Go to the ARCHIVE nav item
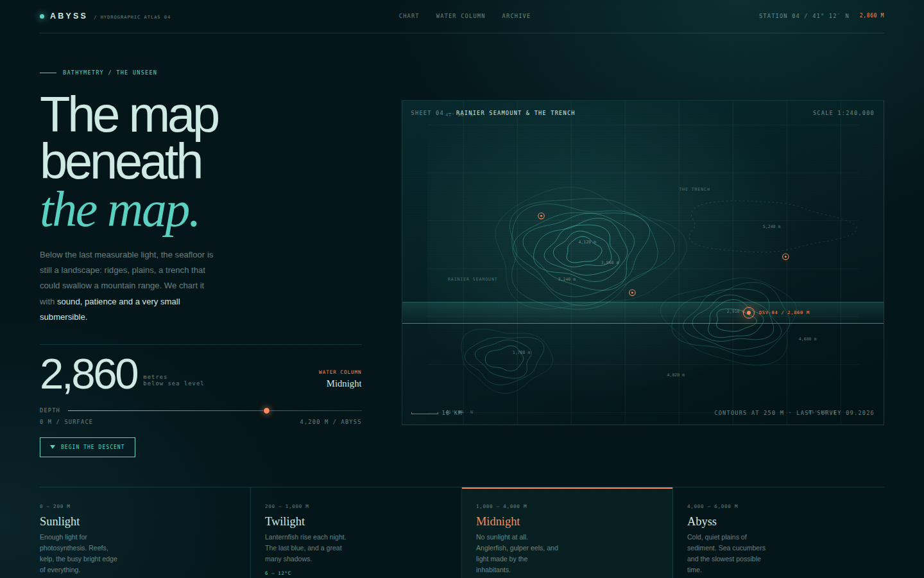Screen dimensions: 924x578 [x=516, y=16]
